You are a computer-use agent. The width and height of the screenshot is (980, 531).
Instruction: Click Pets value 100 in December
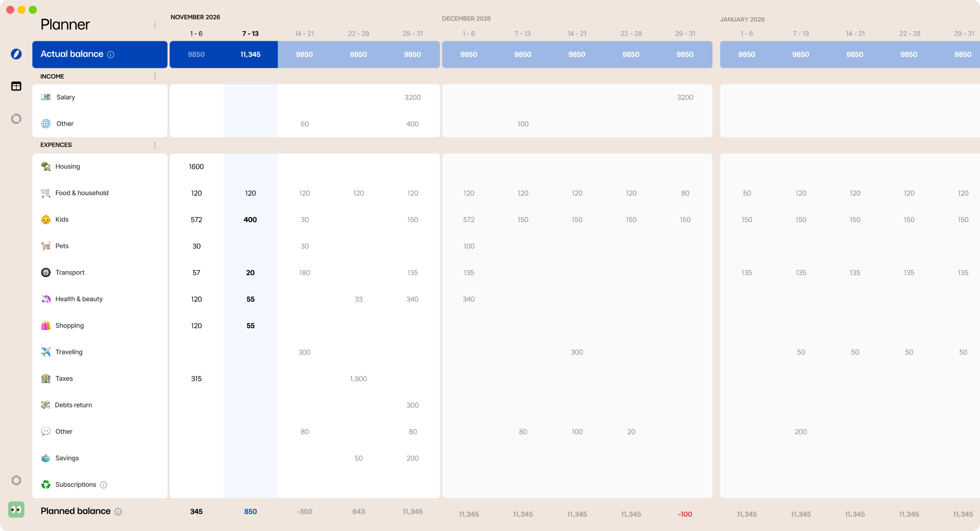[469, 246]
